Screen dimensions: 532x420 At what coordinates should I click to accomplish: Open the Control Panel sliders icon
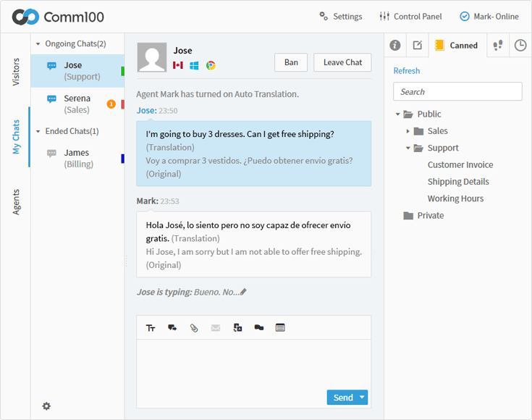384,16
